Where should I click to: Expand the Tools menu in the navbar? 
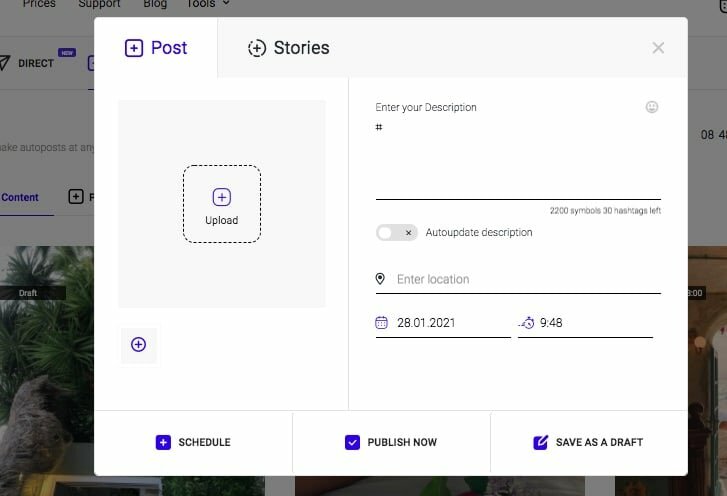[208, 4]
